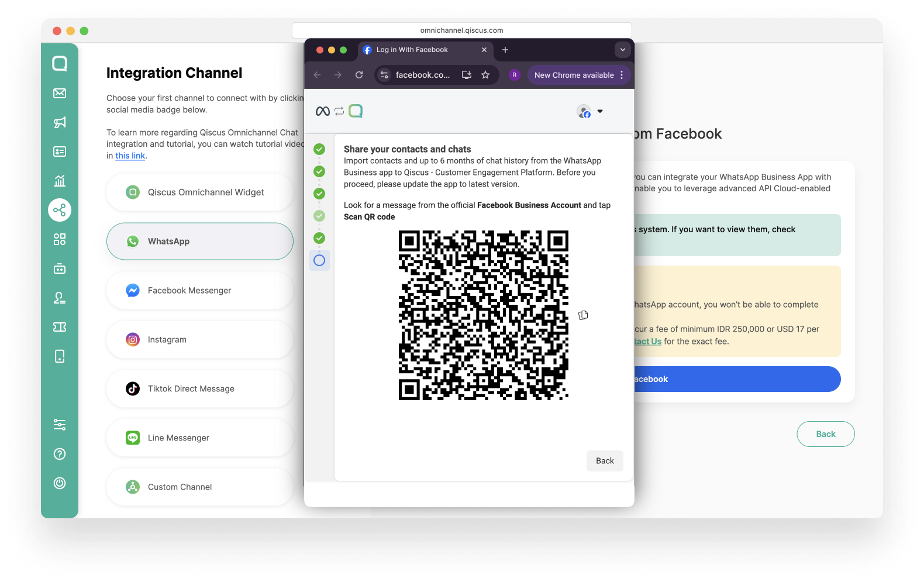
Task: Select the Custom Channel option
Action: (x=200, y=487)
